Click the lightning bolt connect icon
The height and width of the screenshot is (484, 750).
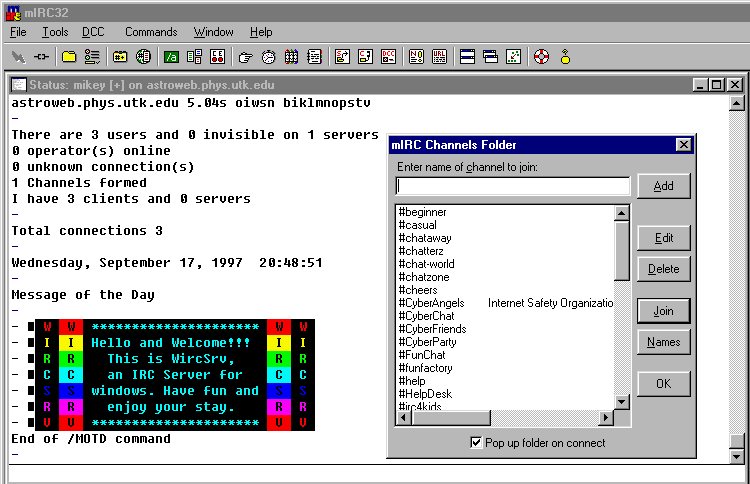coord(18,57)
